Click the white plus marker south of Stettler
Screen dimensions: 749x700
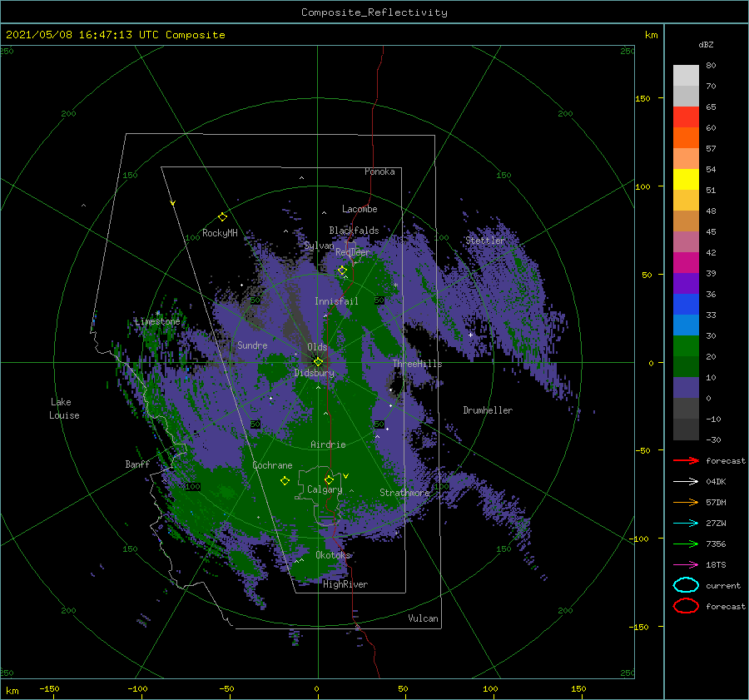tap(470, 335)
